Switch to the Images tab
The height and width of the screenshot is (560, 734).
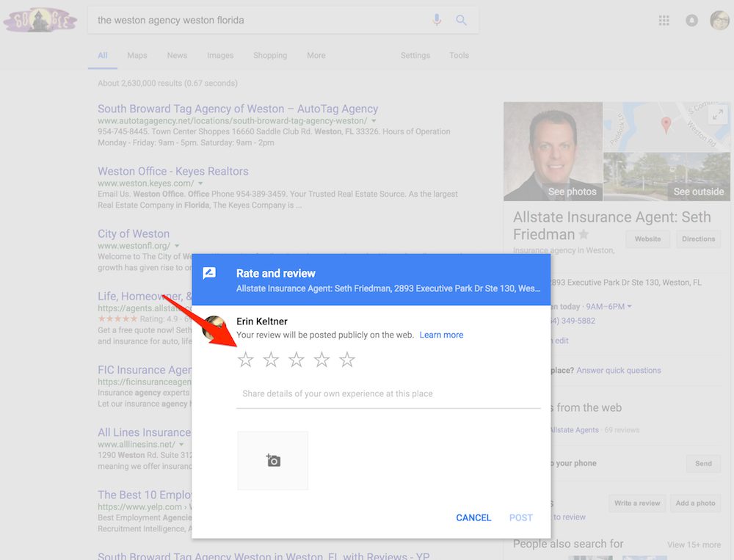[220, 55]
